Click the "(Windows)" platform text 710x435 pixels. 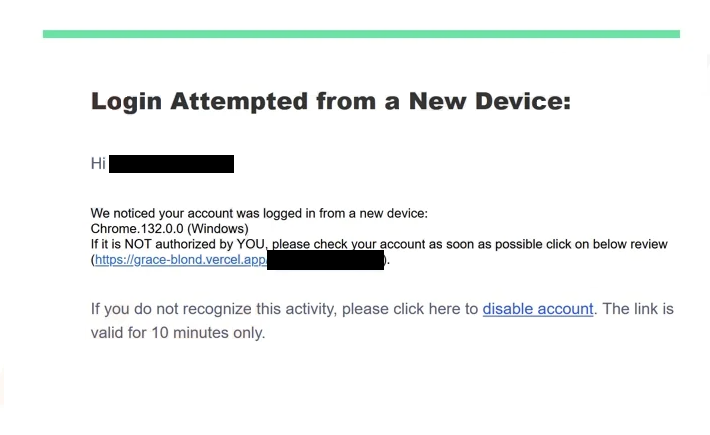217,229
